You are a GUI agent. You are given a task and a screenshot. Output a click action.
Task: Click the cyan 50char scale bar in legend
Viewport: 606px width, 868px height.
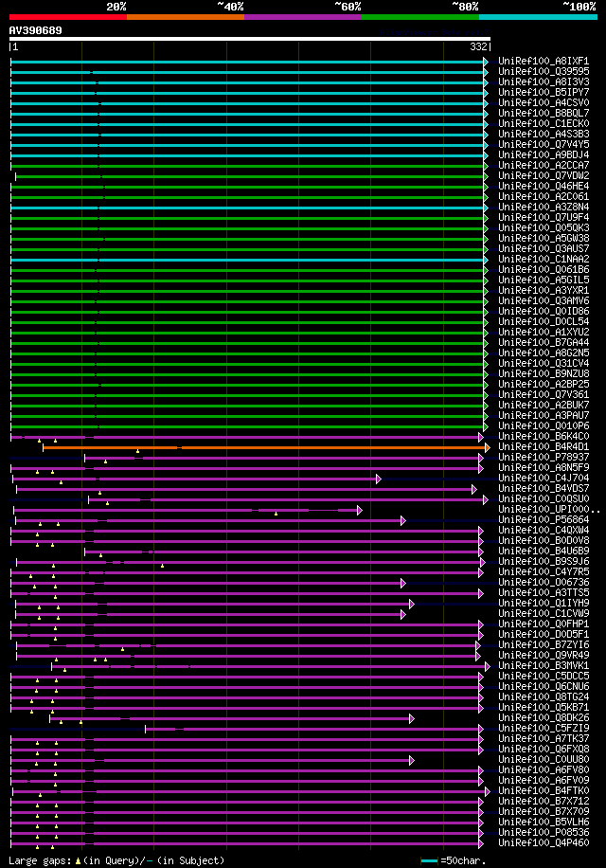point(430,860)
